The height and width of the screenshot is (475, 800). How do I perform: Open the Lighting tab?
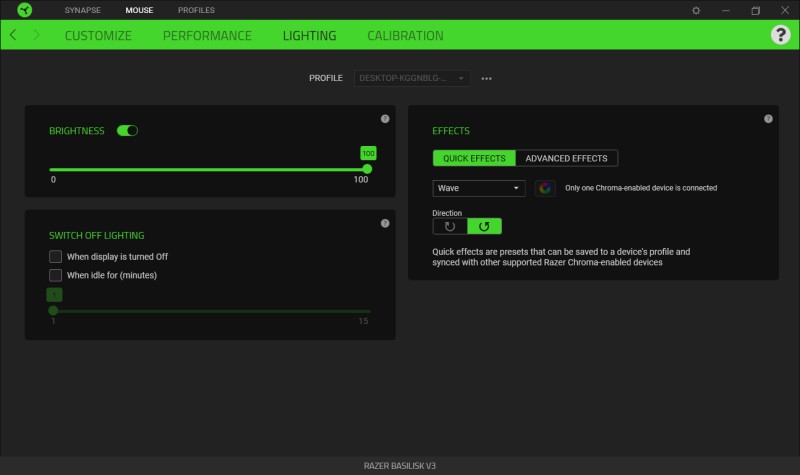pyautogui.click(x=309, y=35)
